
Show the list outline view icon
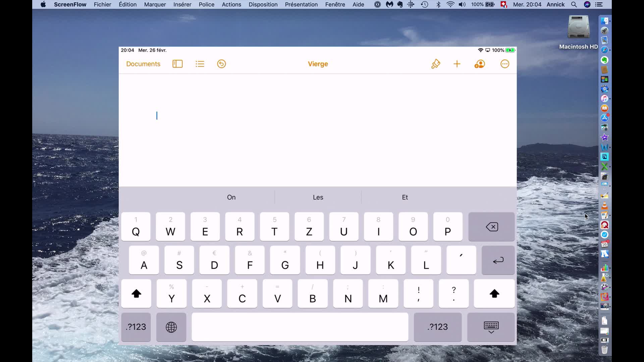tap(200, 64)
